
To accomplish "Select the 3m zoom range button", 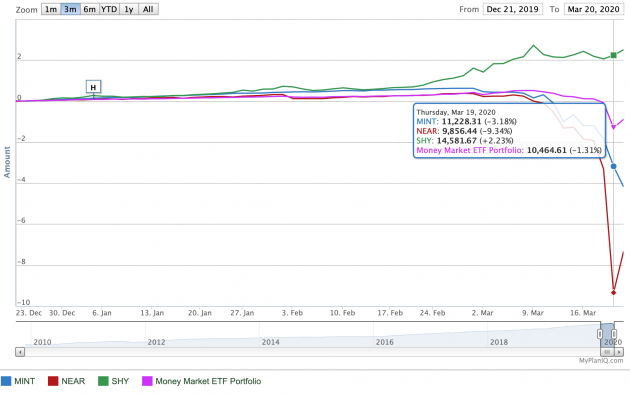I will (70, 9).
